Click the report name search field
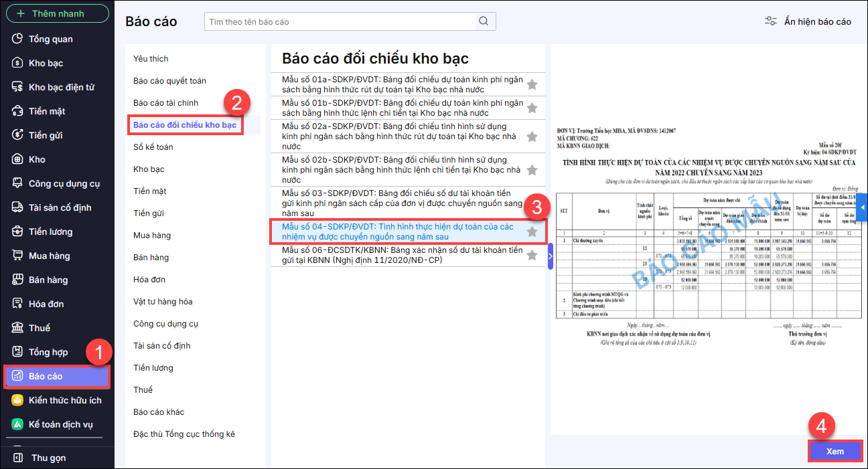This screenshot has width=868, height=469. click(x=340, y=21)
